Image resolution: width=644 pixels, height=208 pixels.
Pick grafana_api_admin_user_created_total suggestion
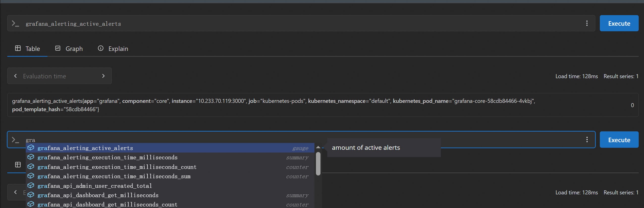click(170, 186)
